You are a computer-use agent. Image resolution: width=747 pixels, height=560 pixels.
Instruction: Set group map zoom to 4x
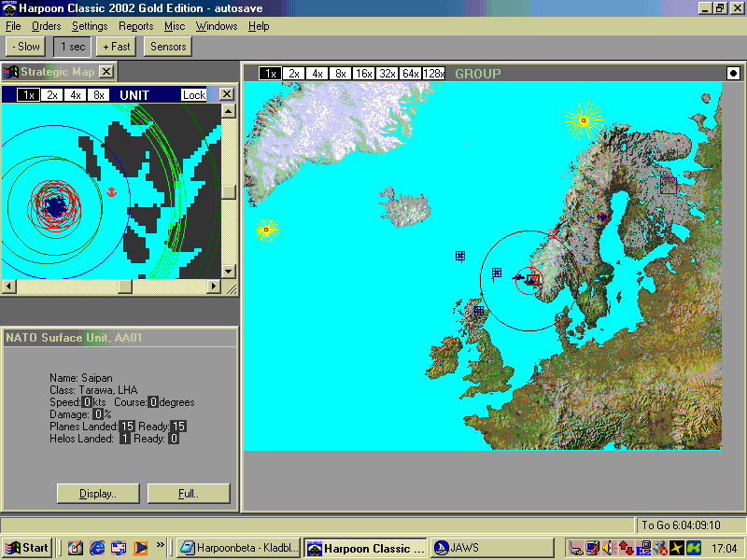317,74
